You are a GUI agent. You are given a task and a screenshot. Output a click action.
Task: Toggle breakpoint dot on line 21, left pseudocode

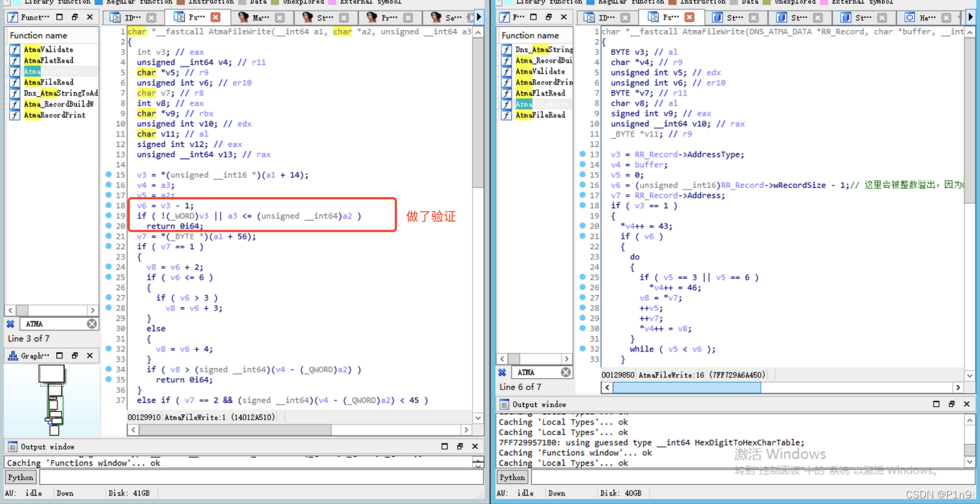click(109, 236)
